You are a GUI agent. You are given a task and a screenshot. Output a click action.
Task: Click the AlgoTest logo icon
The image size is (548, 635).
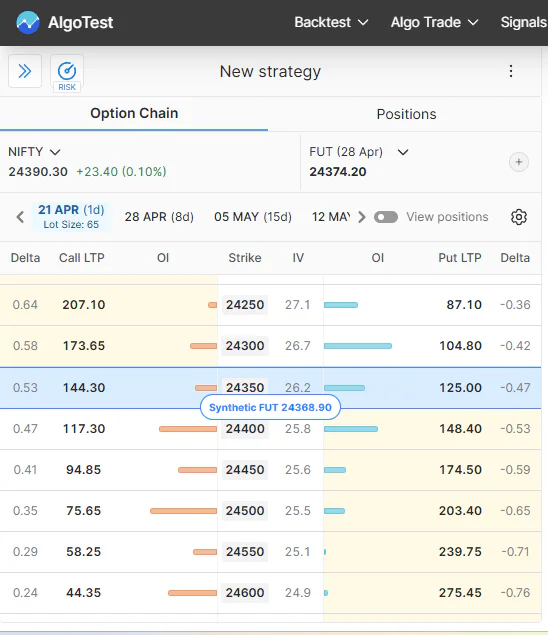click(28, 23)
